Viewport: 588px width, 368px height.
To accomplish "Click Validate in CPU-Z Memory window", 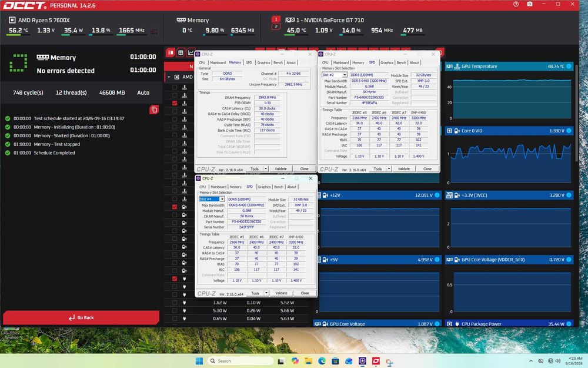I will click(280, 169).
